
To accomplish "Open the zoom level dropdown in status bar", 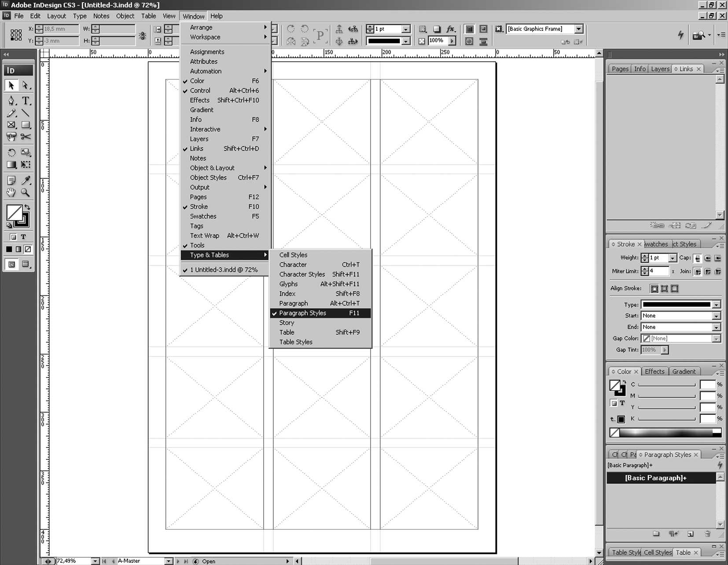I will (x=95, y=561).
